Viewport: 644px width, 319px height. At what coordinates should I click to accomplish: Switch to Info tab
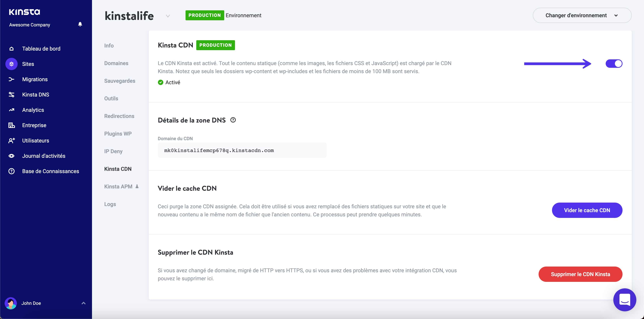tap(109, 46)
